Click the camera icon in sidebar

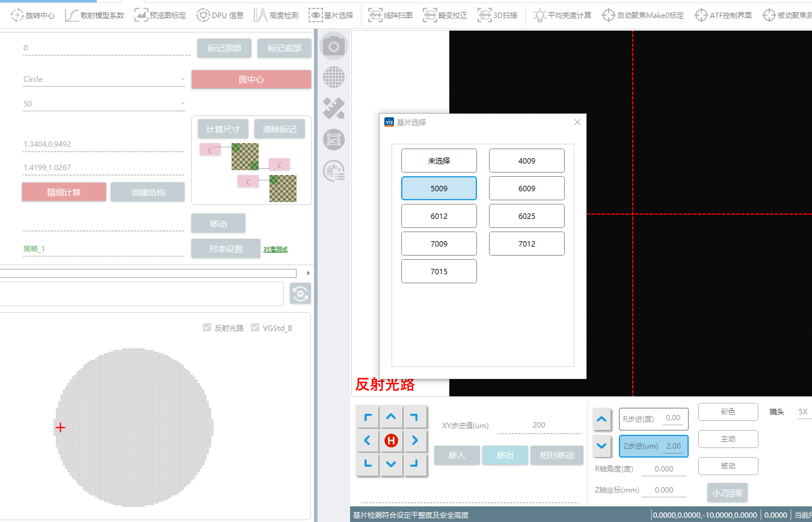(x=334, y=47)
